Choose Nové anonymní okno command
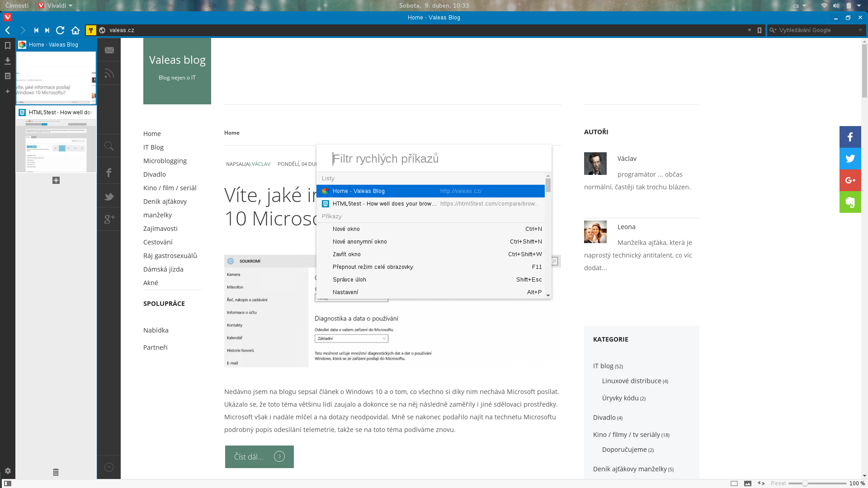Image resolution: width=868 pixels, height=488 pixels. [x=430, y=242]
